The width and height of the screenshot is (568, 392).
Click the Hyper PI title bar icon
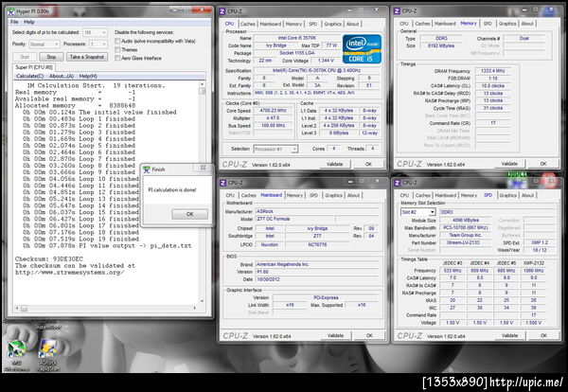pos(11,11)
